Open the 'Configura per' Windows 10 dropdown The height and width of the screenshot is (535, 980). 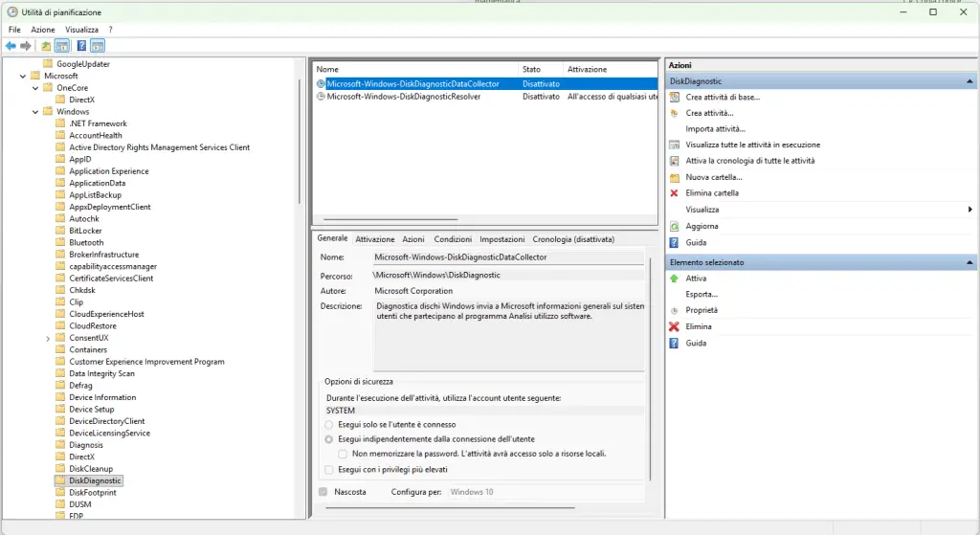[546, 492]
